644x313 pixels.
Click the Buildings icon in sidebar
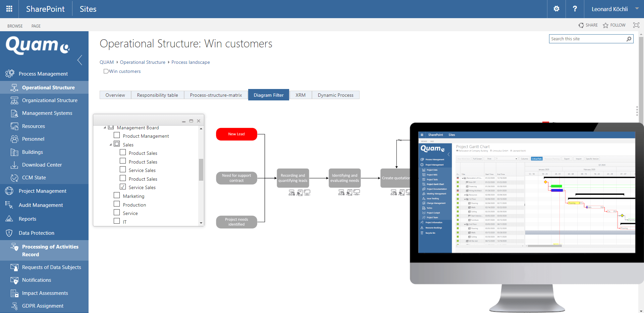tap(14, 152)
